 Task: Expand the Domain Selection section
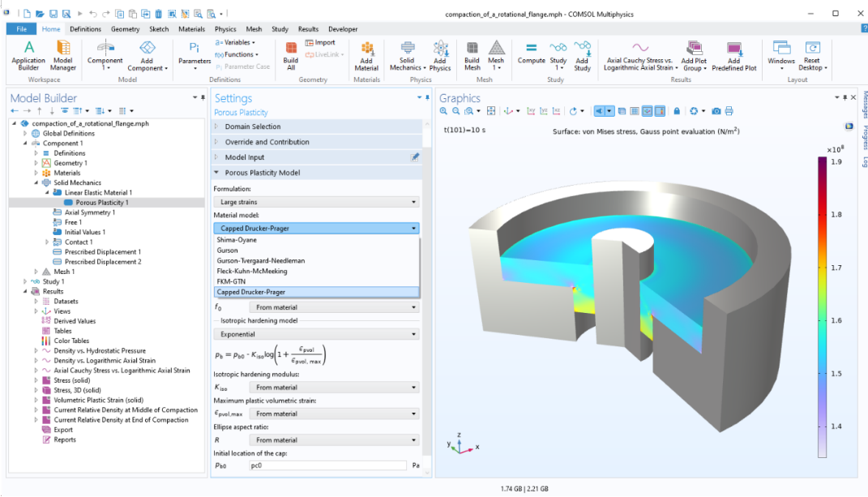216,126
